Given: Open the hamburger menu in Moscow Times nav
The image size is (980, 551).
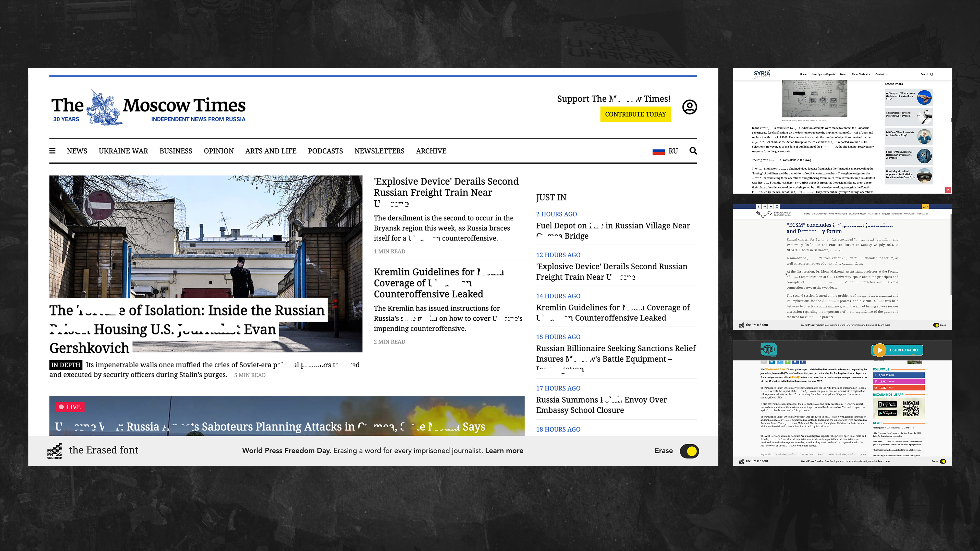Looking at the screenshot, I should tap(53, 151).
